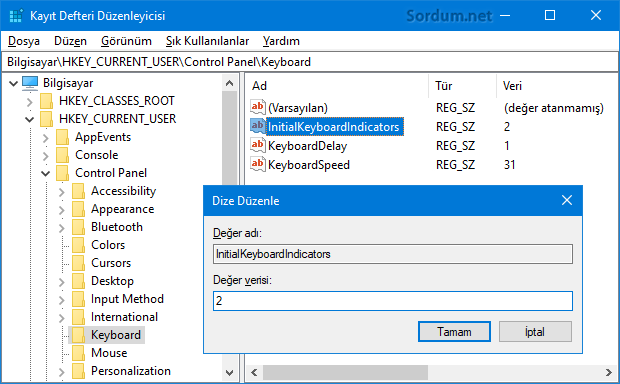Click the tree scrollbar up arrow

pos(229,83)
